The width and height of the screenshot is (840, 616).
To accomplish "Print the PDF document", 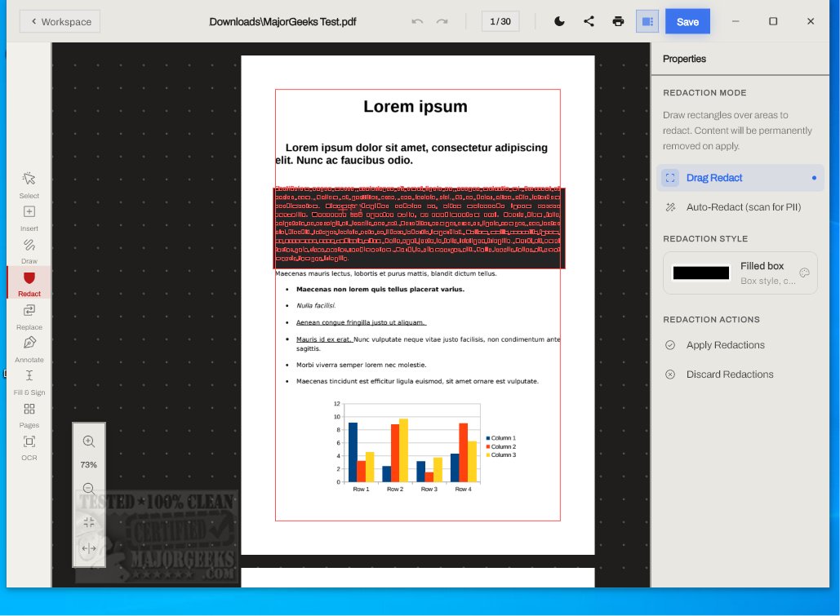I will (x=618, y=21).
